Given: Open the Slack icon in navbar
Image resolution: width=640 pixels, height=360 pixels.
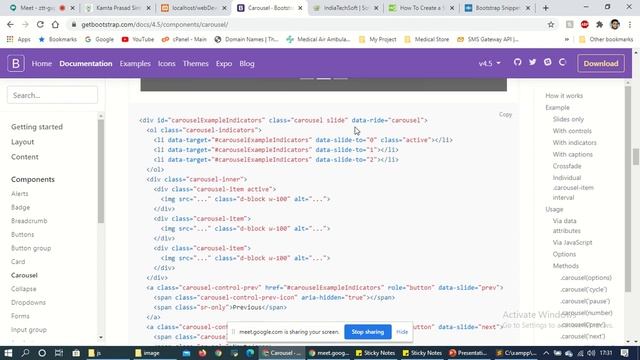Looking at the screenshot, I should tap(548, 62).
